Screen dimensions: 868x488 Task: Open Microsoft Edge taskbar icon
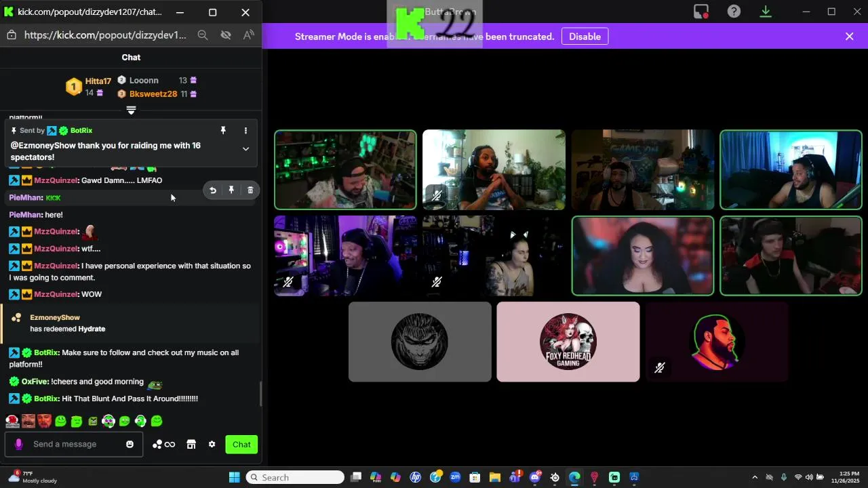tap(574, 477)
